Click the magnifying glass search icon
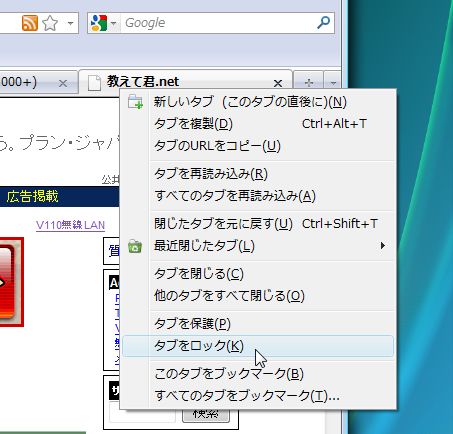 coord(323,23)
